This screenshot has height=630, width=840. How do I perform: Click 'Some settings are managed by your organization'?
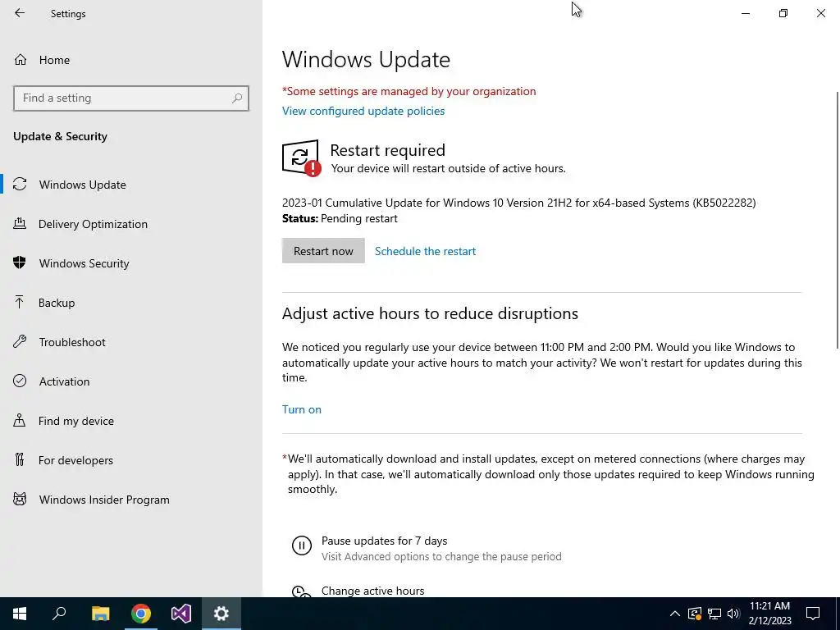[x=409, y=91]
